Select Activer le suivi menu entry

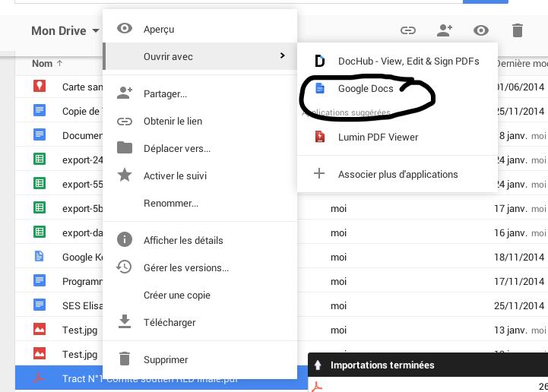click(200, 175)
